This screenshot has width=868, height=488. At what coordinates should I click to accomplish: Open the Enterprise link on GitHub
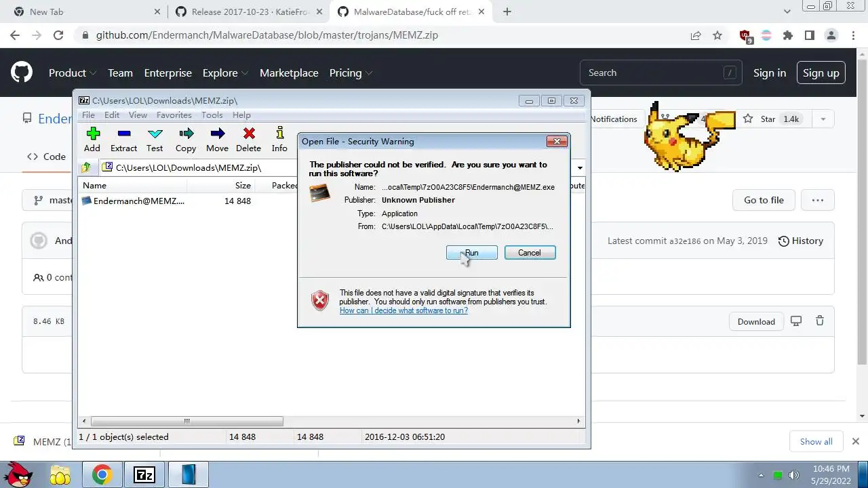[x=168, y=73]
